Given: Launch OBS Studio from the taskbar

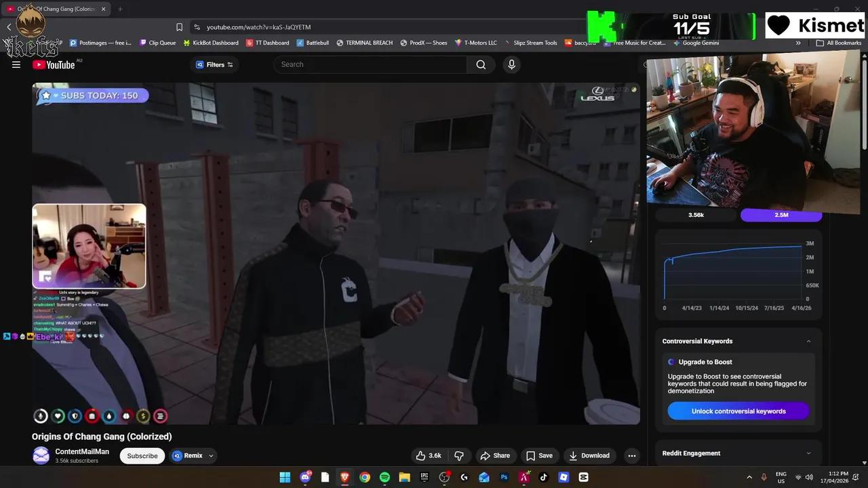Looking at the screenshot, I should pos(444,477).
